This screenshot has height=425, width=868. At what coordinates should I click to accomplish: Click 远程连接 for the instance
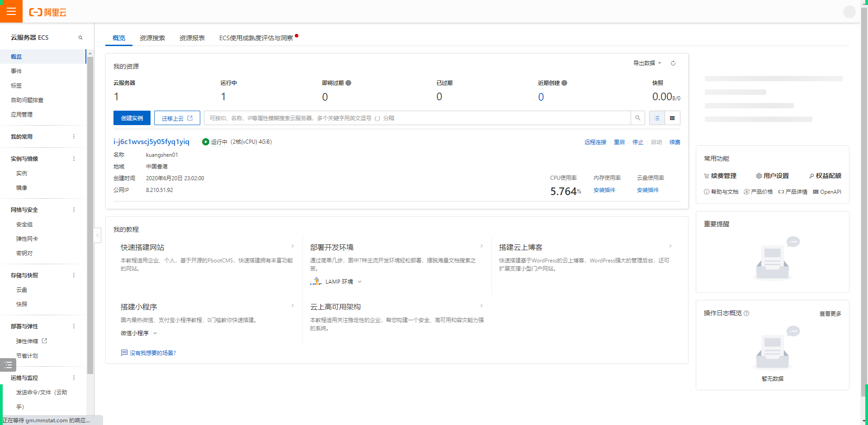(595, 142)
